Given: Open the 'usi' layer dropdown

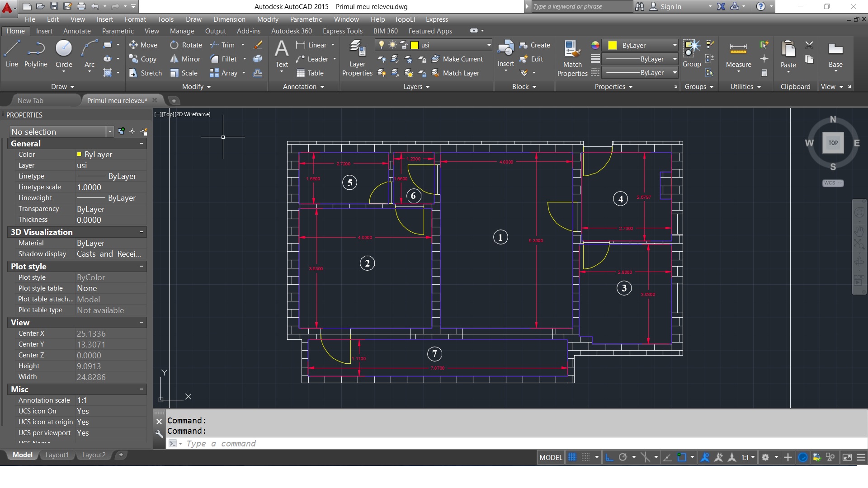Looking at the screenshot, I should [x=489, y=45].
